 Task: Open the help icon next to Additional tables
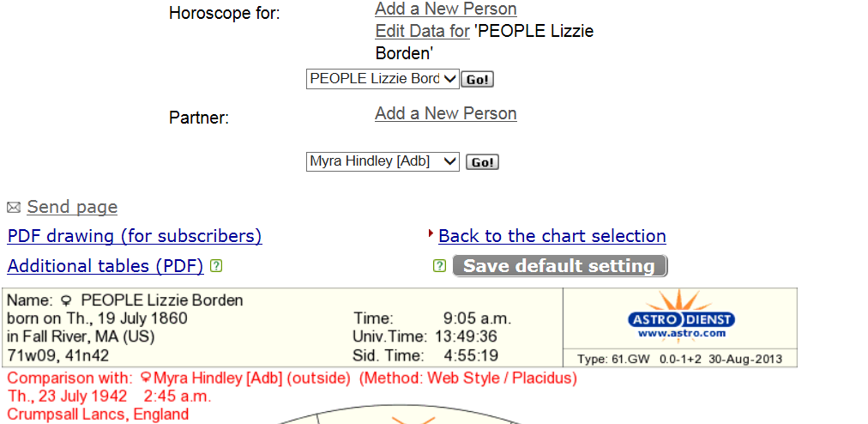(216, 266)
